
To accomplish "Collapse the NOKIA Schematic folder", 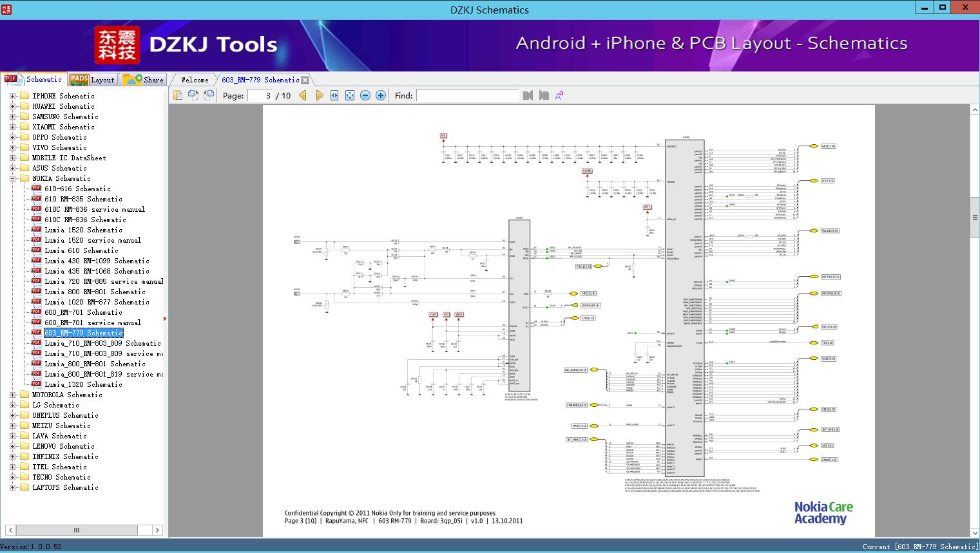I will click(x=12, y=178).
